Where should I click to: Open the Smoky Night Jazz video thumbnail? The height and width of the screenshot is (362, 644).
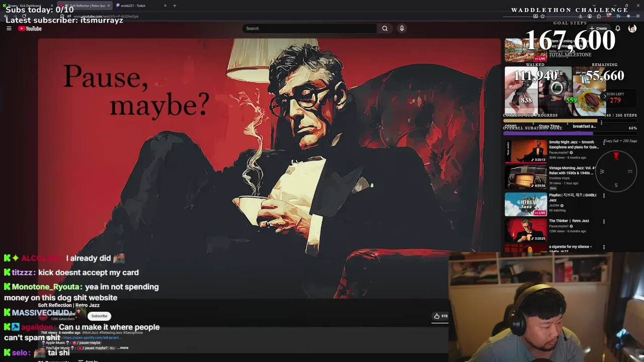(525, 151)
